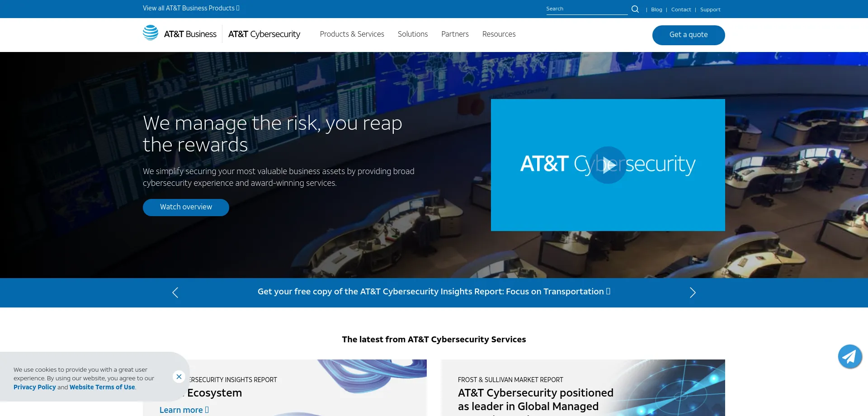This screenshot has width=868, height=416.
Task: Click the Watch overview button
Action: click(186, 207)
